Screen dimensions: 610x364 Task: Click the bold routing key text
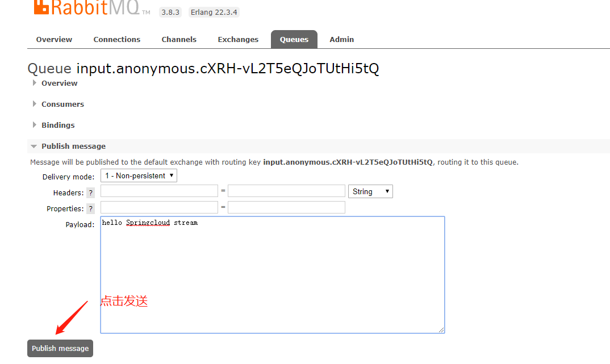pos(348,162)
